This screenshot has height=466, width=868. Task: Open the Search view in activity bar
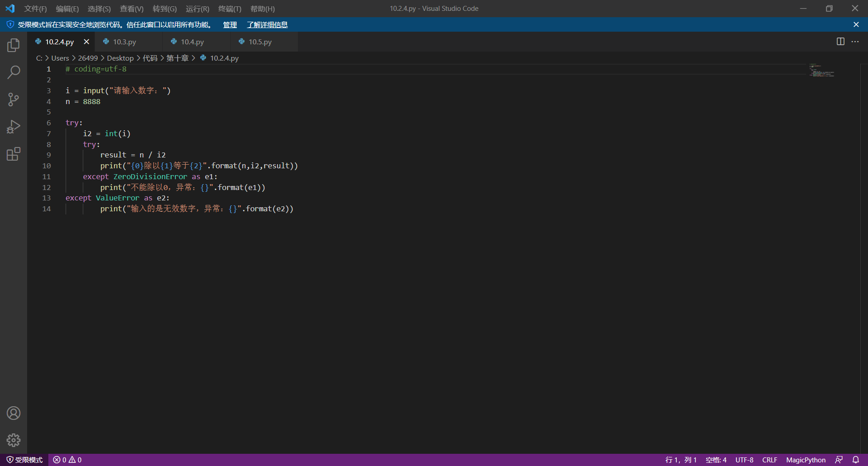pyautogui.click(x=14, y=72)
